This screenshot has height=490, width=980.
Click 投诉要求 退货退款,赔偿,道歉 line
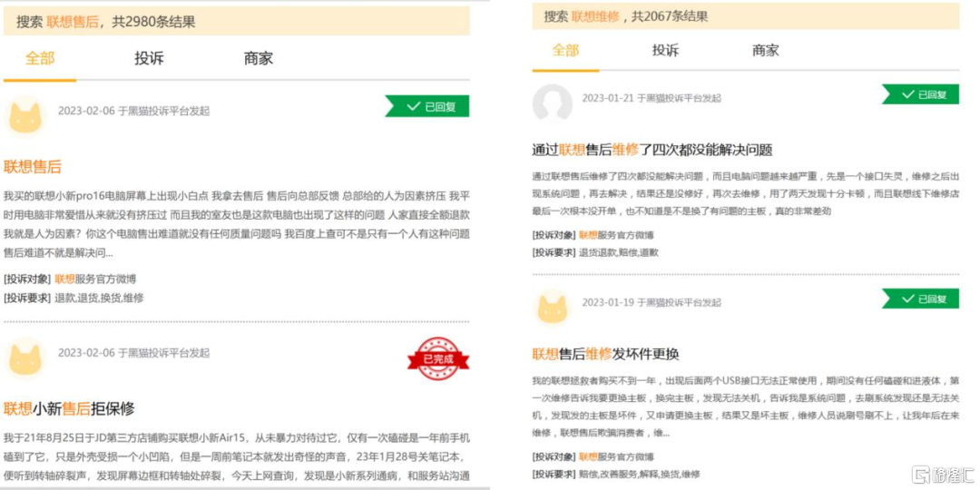coord(595,252)
